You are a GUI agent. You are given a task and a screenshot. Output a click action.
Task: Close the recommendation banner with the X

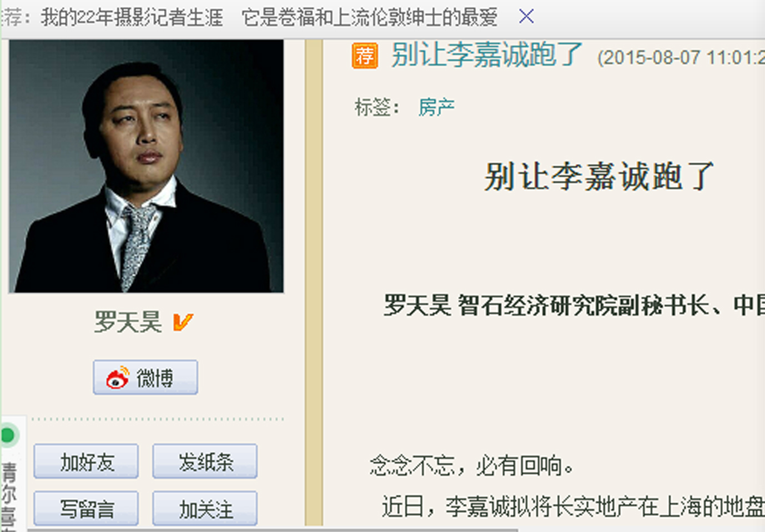526,17
